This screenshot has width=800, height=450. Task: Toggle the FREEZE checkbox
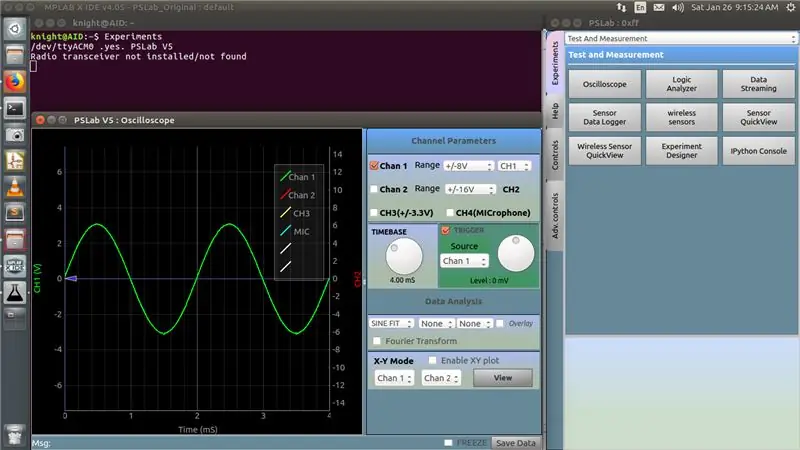(448, 442)
